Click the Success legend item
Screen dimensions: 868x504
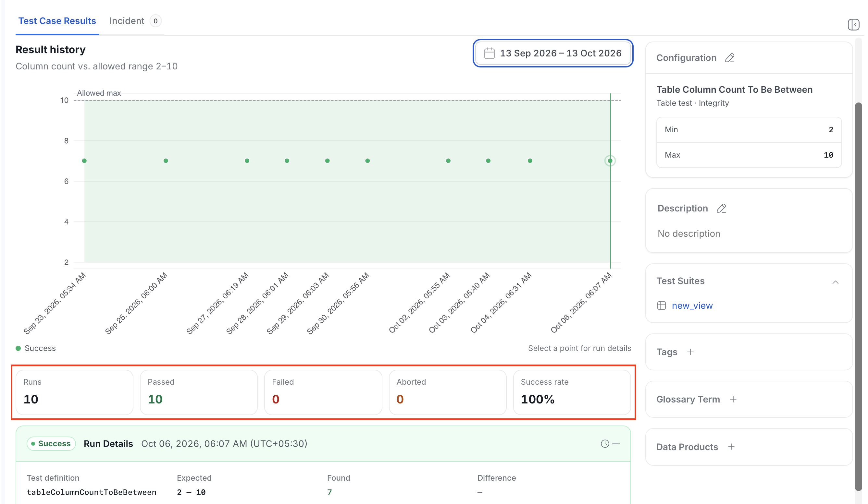click(36, 348)
